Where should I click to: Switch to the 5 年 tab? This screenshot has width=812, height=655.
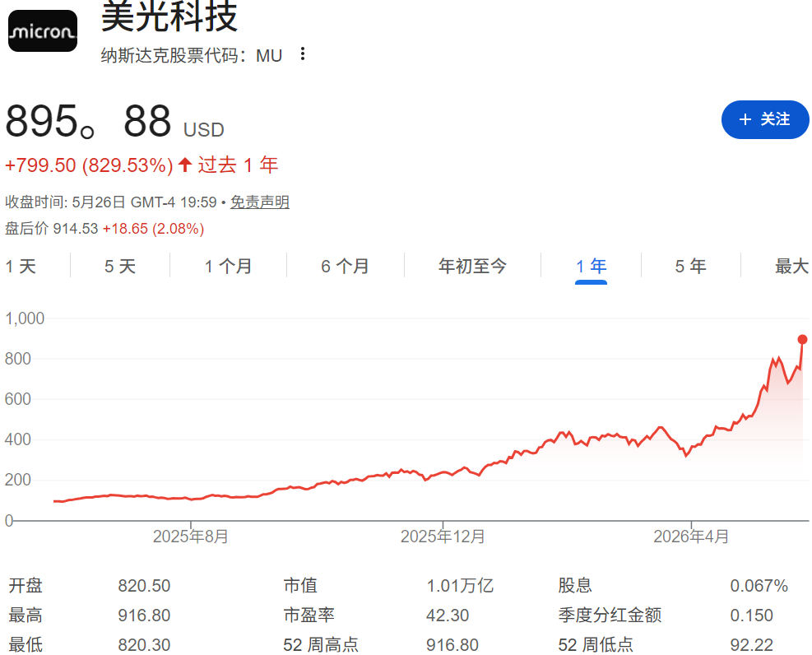point(690,266)
